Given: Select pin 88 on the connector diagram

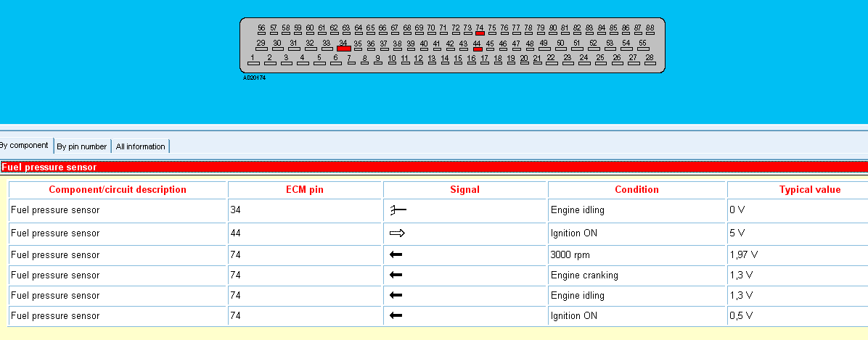Looking at the screenshot, I should [x=650, y=30].
